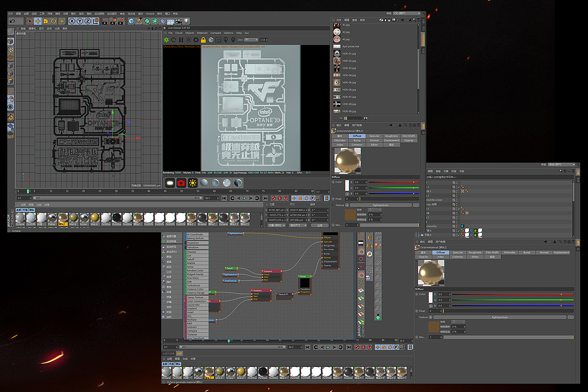Start Octane render with logo icon
The width and height of the screenshot is (588, 392).
tap(166, 40)
